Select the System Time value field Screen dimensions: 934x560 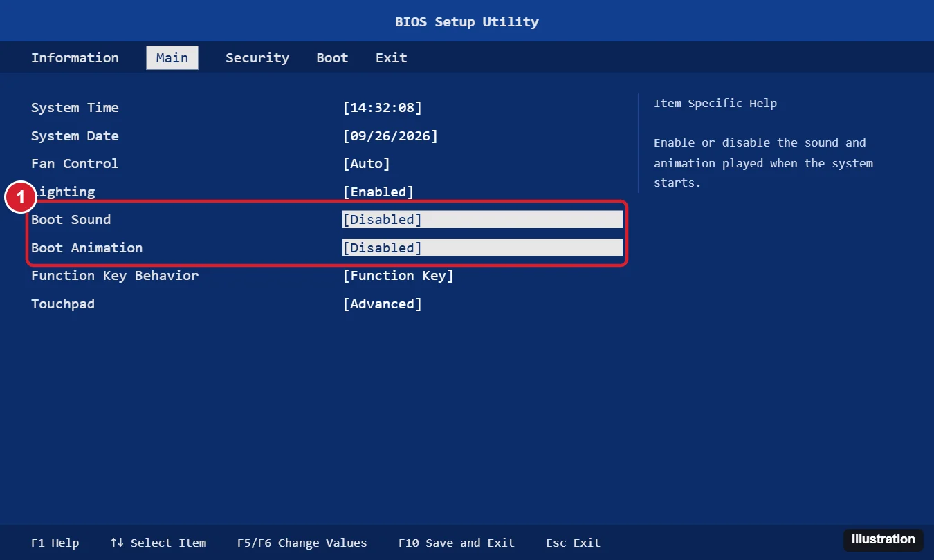click(383, 108)
